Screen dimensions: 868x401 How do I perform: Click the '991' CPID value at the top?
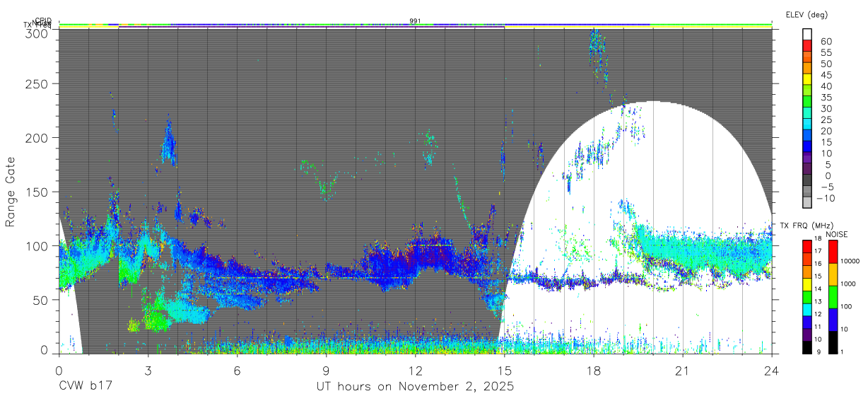click(x=416, y=21)
